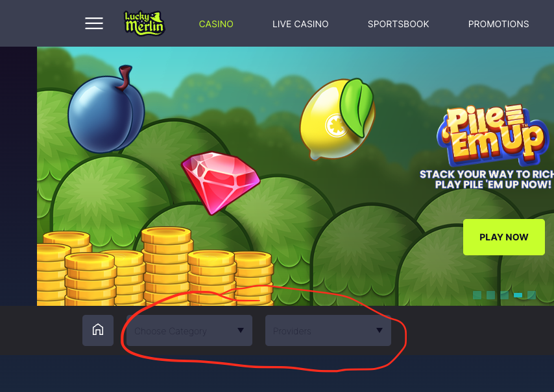Click the Pile 'Em Up game logo

pyautogui.click(x=493, y=135)
